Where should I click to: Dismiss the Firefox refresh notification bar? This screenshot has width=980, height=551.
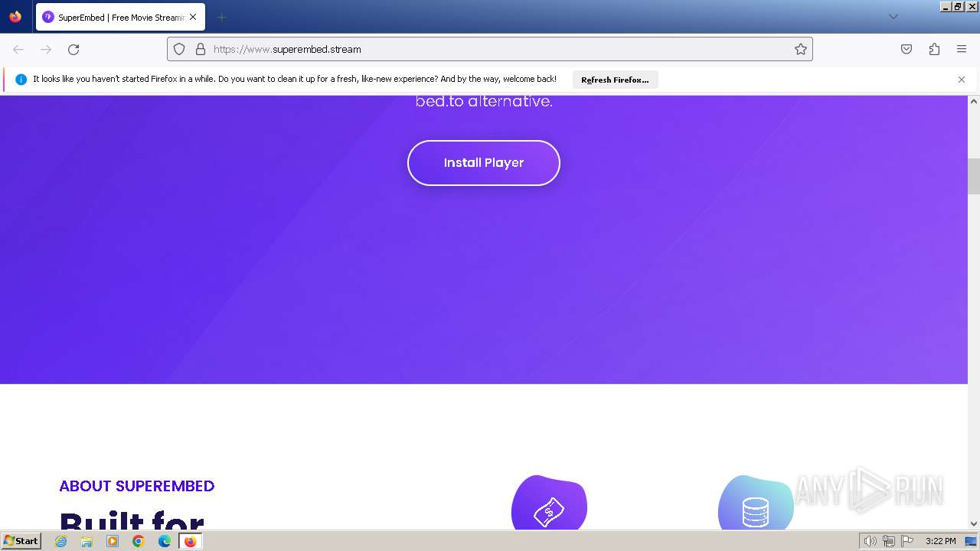(962, 80)
